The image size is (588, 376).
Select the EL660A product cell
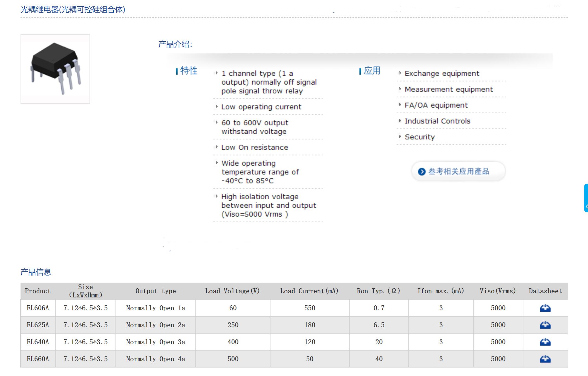[38, 359]
